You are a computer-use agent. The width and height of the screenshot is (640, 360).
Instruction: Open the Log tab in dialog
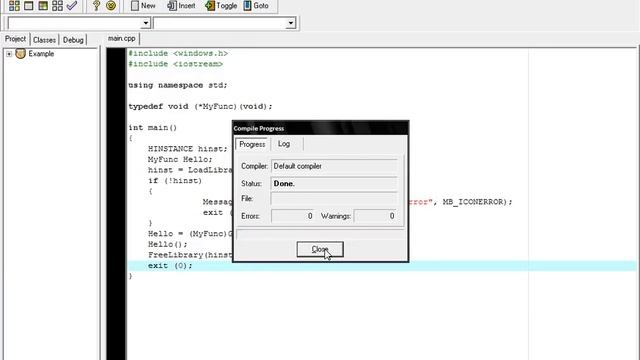pos(284,144)
